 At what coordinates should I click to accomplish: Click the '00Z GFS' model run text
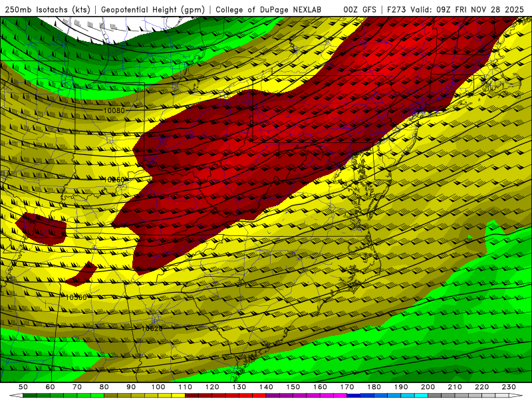click(x=360, y=10)
